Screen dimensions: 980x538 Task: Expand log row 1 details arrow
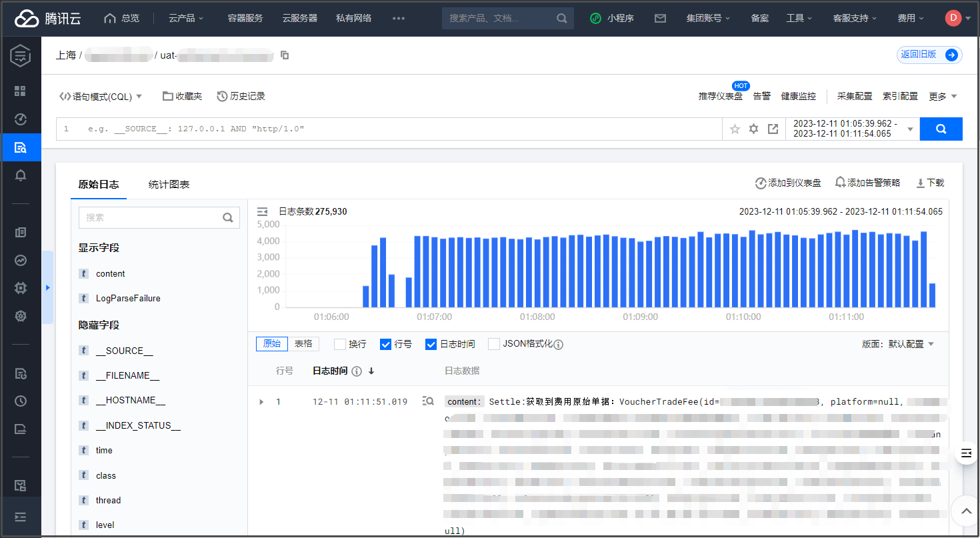click(261, 402)
